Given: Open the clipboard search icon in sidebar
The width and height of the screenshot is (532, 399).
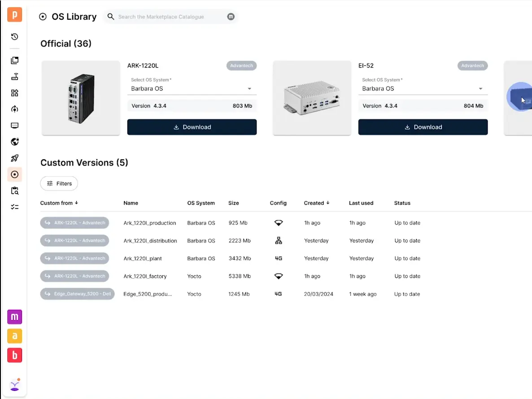Looking at the screenshot, I should pos(15,191).
